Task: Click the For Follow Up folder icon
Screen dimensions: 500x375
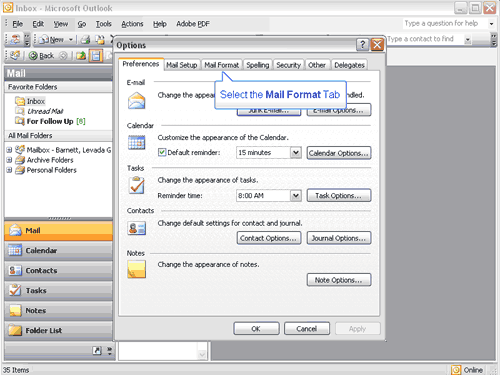Action: click(x=20, y=121)
